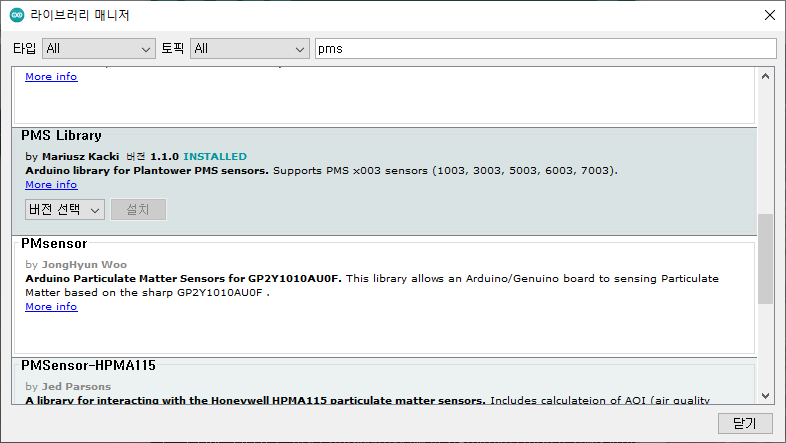
Task: Click the vertical scrollbar thumb
Action: point(765,259)
